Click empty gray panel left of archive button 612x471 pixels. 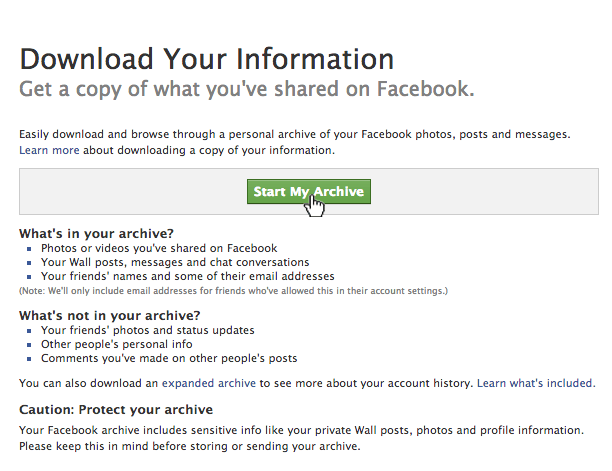133,192
